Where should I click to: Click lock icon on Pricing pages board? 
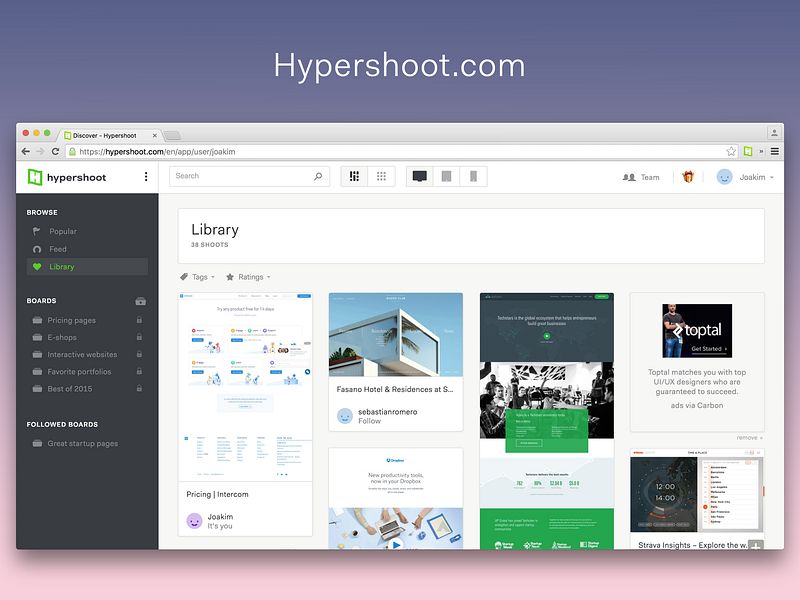(139, 320)
